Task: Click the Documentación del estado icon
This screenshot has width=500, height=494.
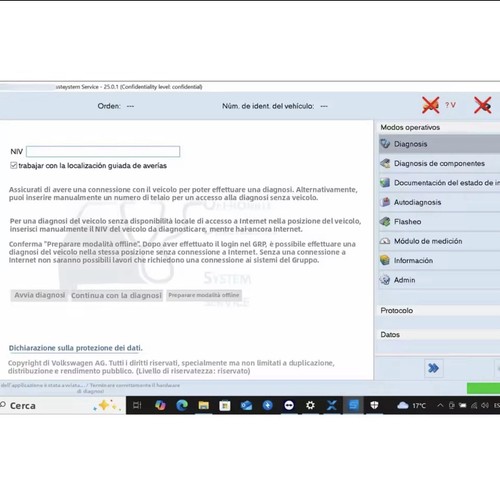Action: point(385,183)
